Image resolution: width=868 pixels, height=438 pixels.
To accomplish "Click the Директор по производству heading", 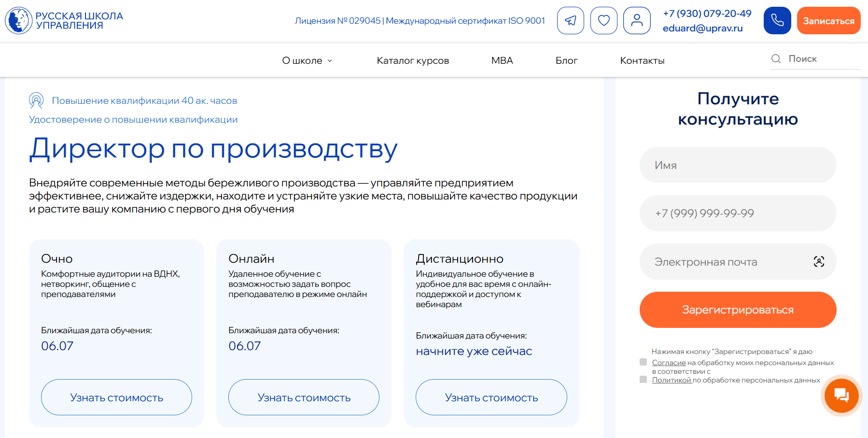I will pyautogui.click(x=213, y=149).
